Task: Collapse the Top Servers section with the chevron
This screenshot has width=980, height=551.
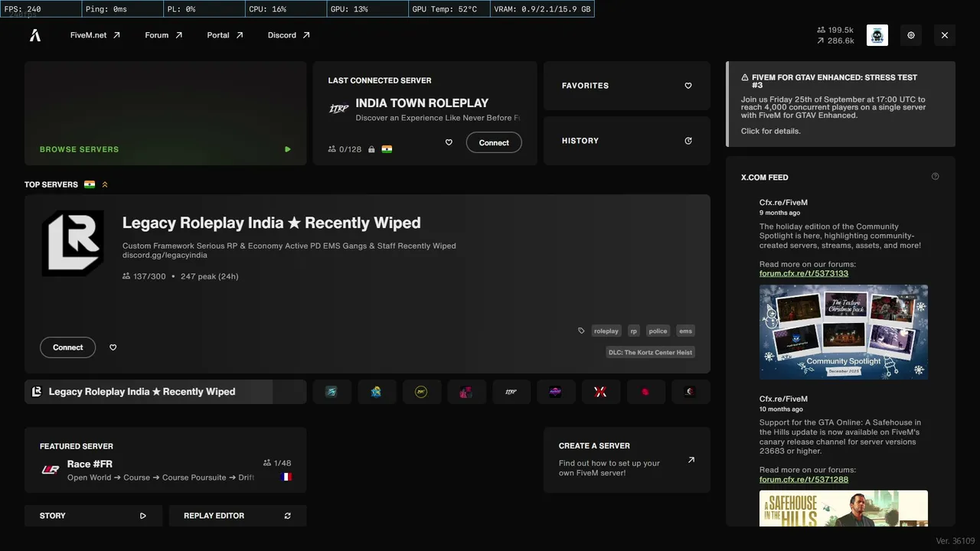Action: coord(105,184)
